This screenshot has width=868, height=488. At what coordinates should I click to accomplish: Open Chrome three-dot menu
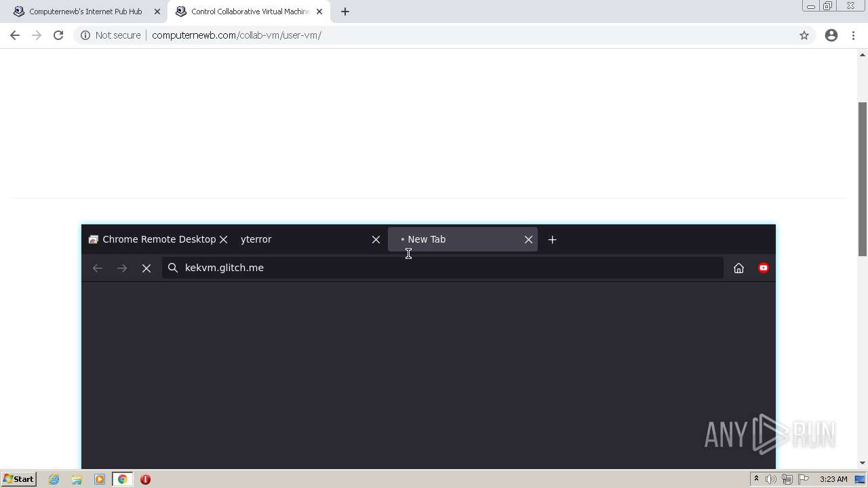click(854, 35)
